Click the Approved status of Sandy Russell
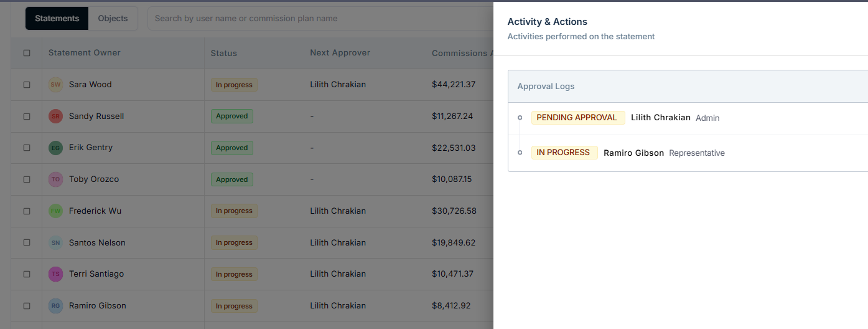The image size is (868, 329). pos(232,117)
